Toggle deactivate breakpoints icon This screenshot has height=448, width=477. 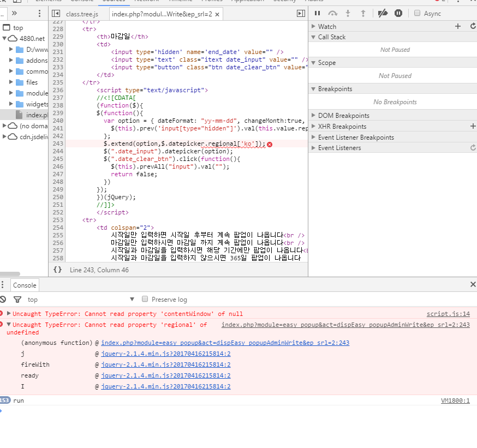[383, 13]
